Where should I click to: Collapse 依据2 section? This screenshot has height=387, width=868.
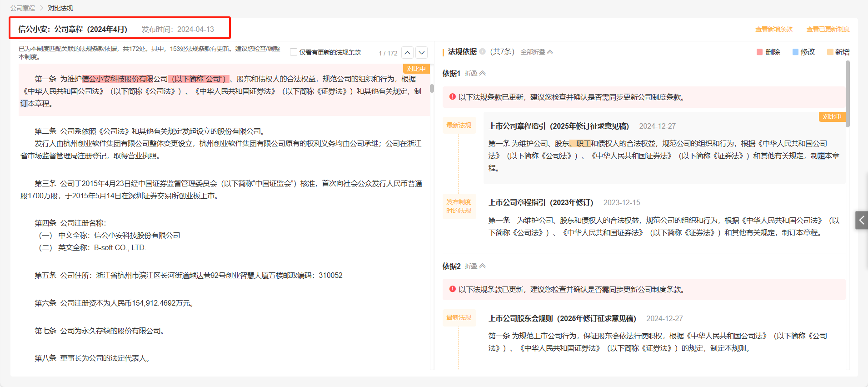pos(475,266)
